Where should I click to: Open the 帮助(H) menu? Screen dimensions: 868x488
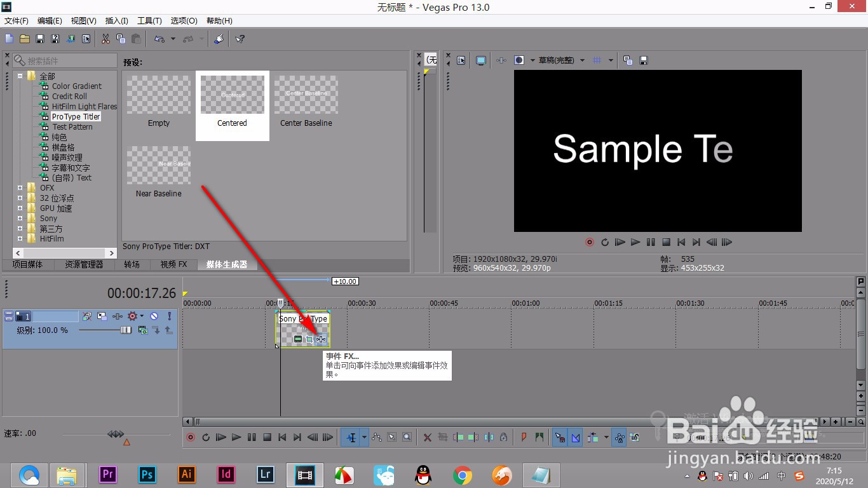[219, 21]
